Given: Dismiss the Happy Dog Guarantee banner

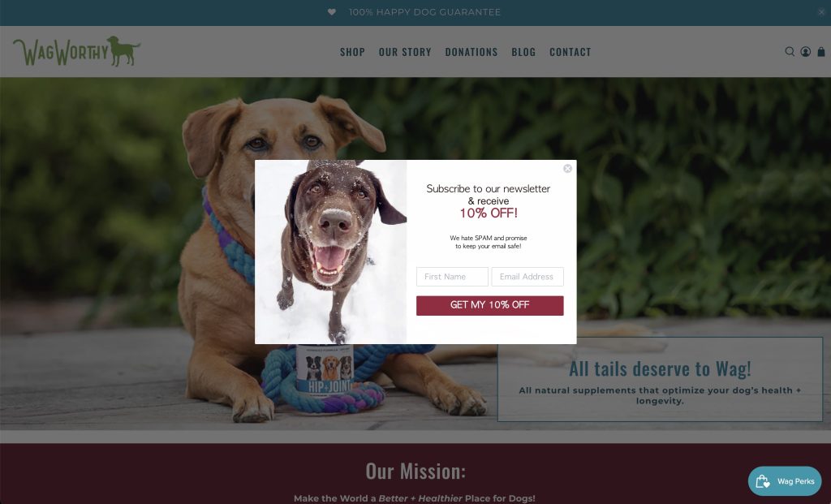Looking at the screenshot, I should tap(821, 12).
